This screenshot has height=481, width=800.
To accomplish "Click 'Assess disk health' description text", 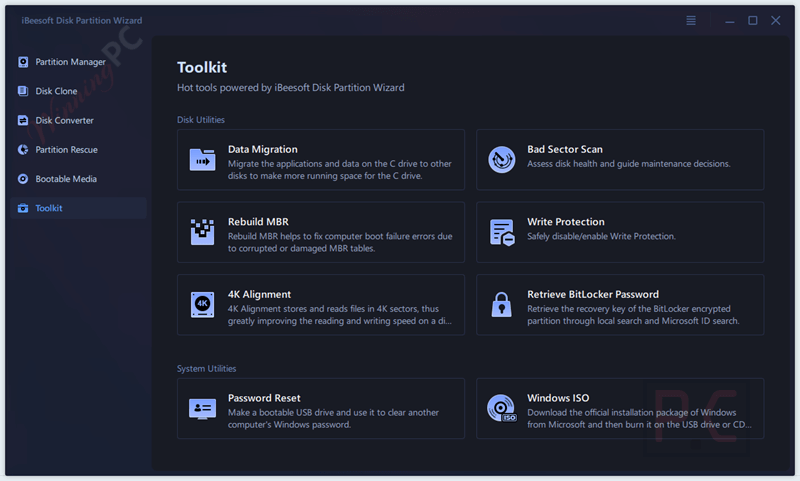I will coord(629,164).
